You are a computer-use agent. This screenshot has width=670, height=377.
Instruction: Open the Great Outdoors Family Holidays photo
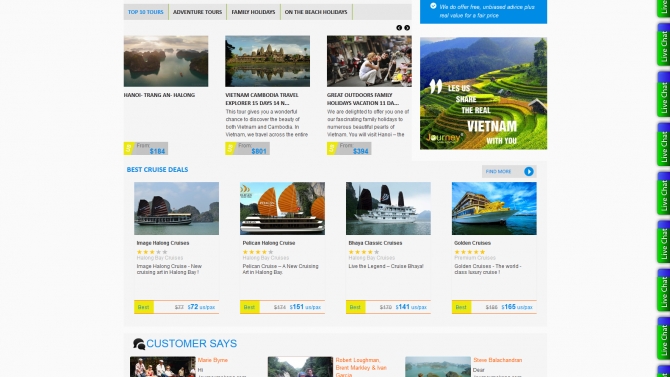(369, 61)
